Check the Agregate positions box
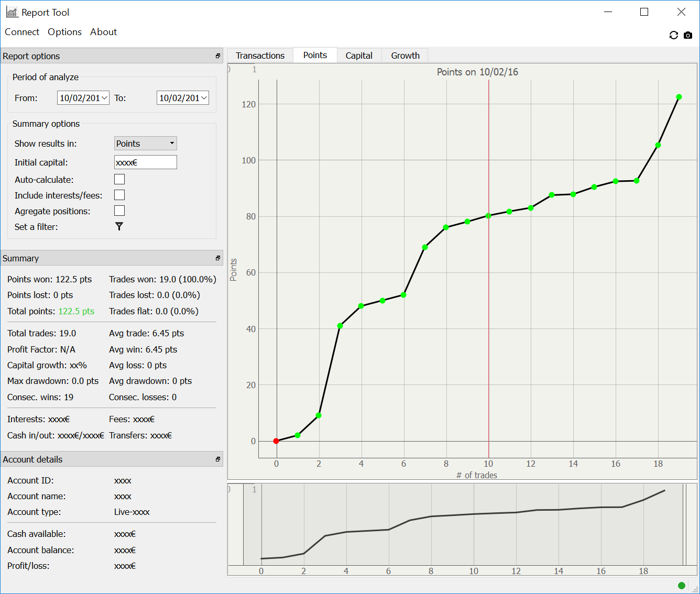 (119, 211)
